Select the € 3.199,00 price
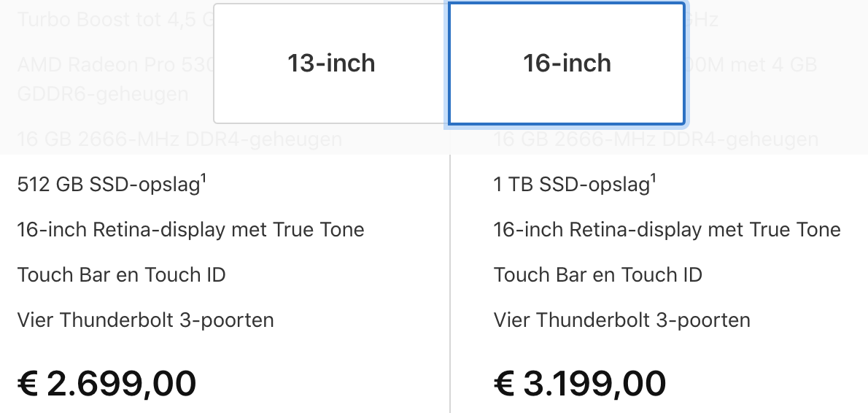 click(580, 383)
